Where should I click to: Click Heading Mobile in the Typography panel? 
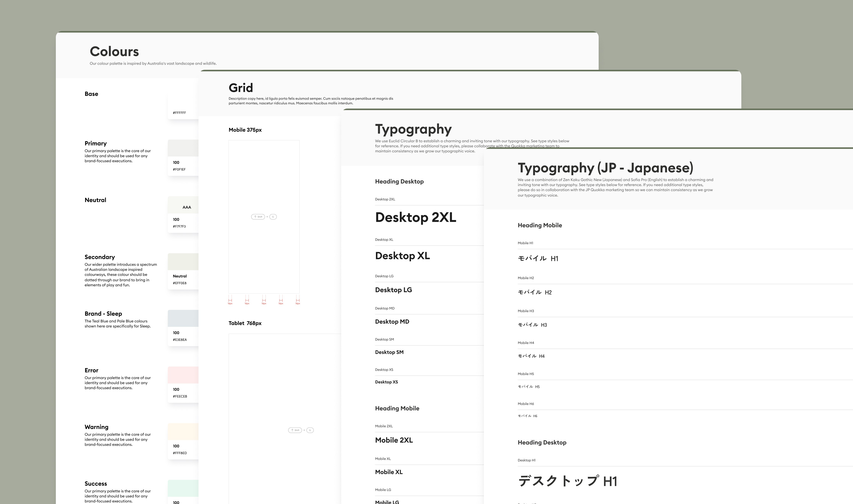[397, 409]
